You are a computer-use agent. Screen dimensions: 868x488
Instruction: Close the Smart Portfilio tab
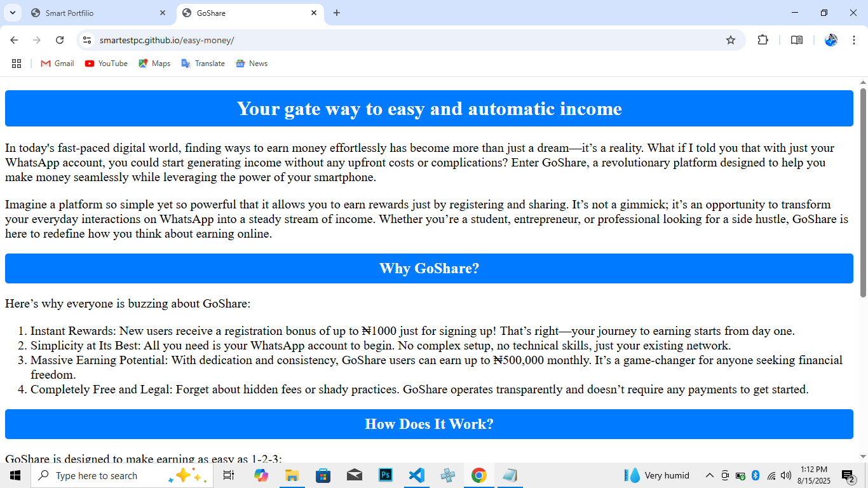point(163,13)
